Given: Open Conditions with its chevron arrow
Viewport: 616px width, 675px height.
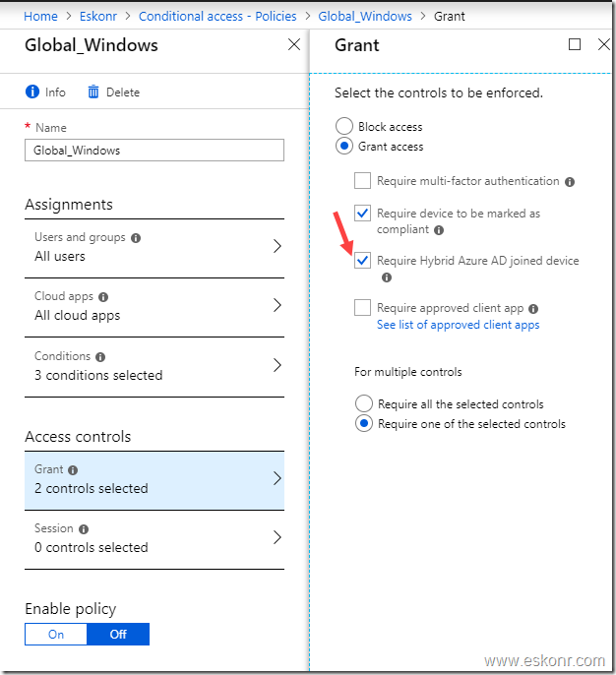Looking at the screenshot, I should [277, 365].
